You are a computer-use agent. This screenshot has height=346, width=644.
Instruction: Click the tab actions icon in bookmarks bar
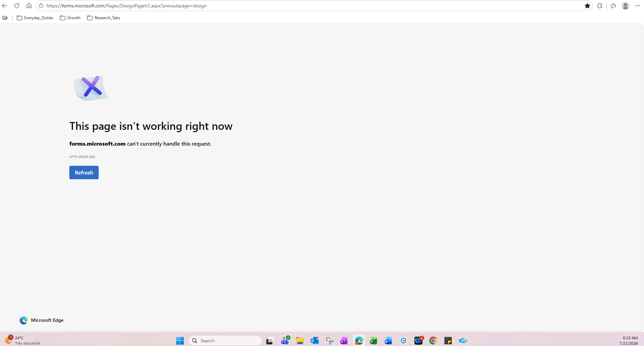coord(5,18)
